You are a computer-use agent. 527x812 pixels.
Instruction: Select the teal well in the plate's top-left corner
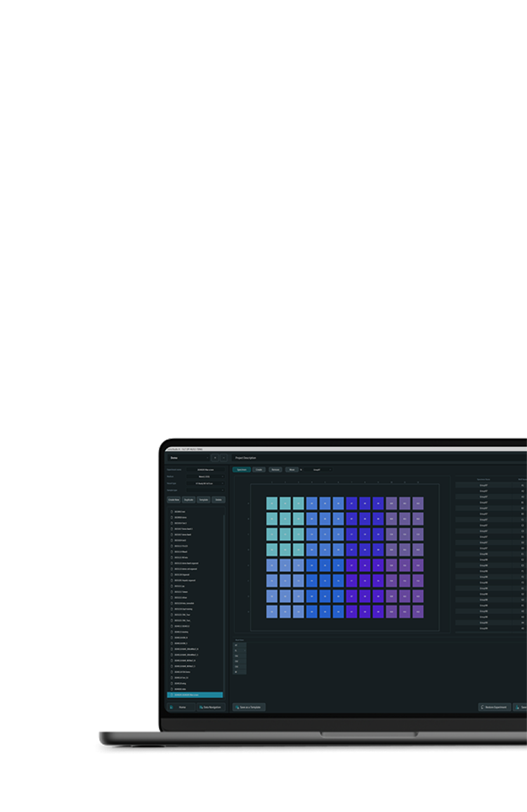[271, 503]
